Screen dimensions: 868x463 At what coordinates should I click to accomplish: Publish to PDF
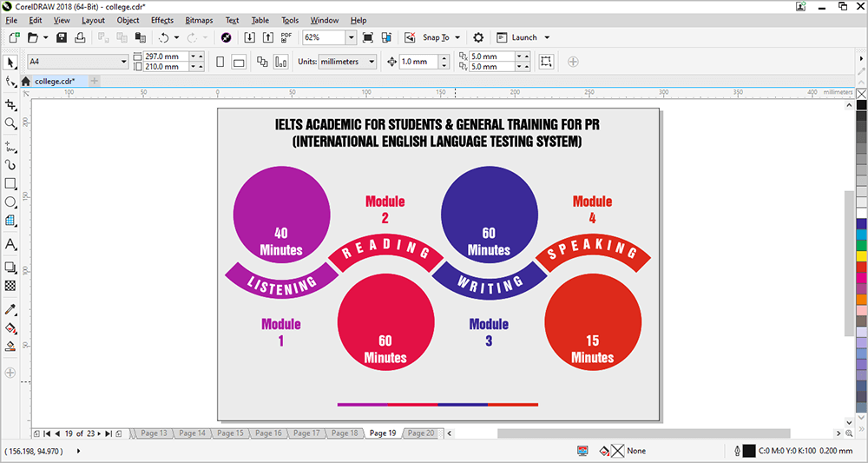point(286,37)
